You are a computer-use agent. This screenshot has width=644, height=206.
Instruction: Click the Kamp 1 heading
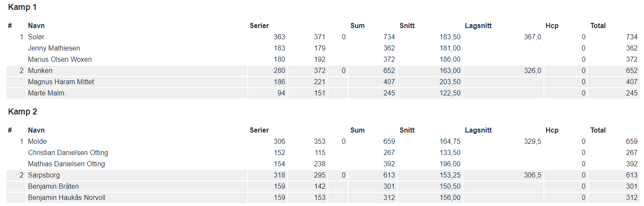click(x=22, y=7)
